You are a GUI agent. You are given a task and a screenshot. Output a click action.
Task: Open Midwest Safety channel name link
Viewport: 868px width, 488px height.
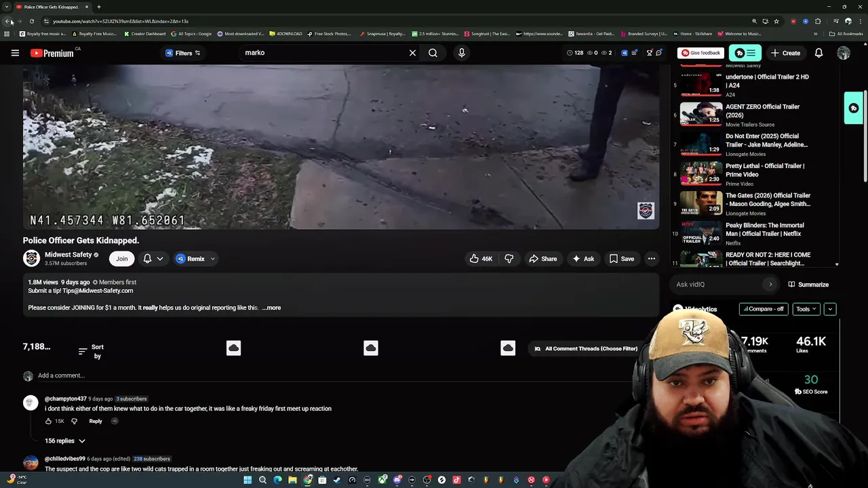point(68,255)
